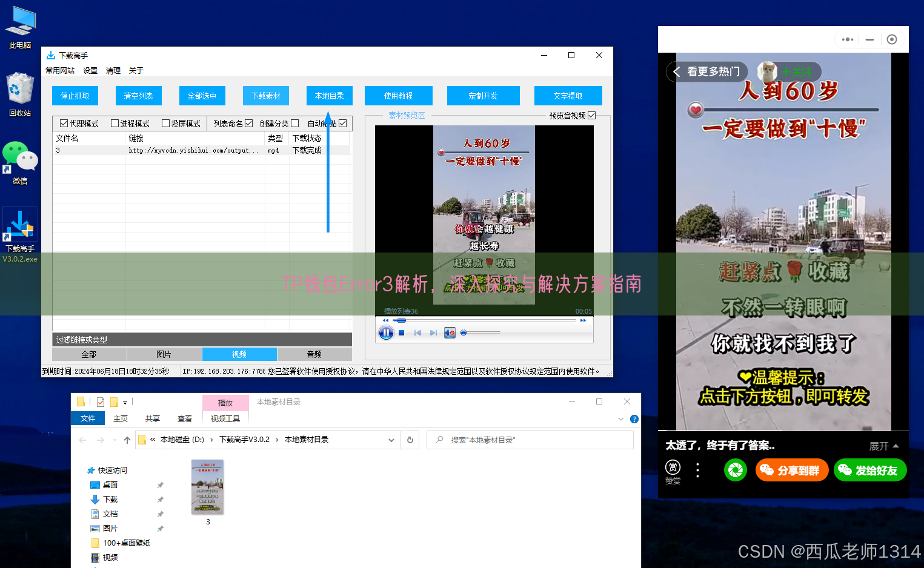Open the 回收站 recycle bin icon
Screen dimensions: 924x568
click(x=20, y=94)
